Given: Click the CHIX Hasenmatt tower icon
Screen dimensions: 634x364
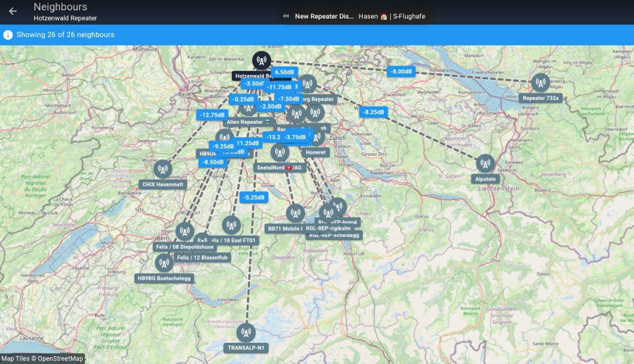Looking at the screenshot, I should coord(162,169).
